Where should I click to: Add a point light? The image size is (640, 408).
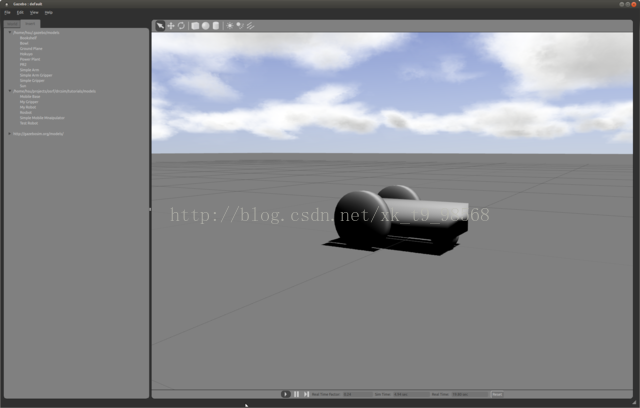pos(230,26)
